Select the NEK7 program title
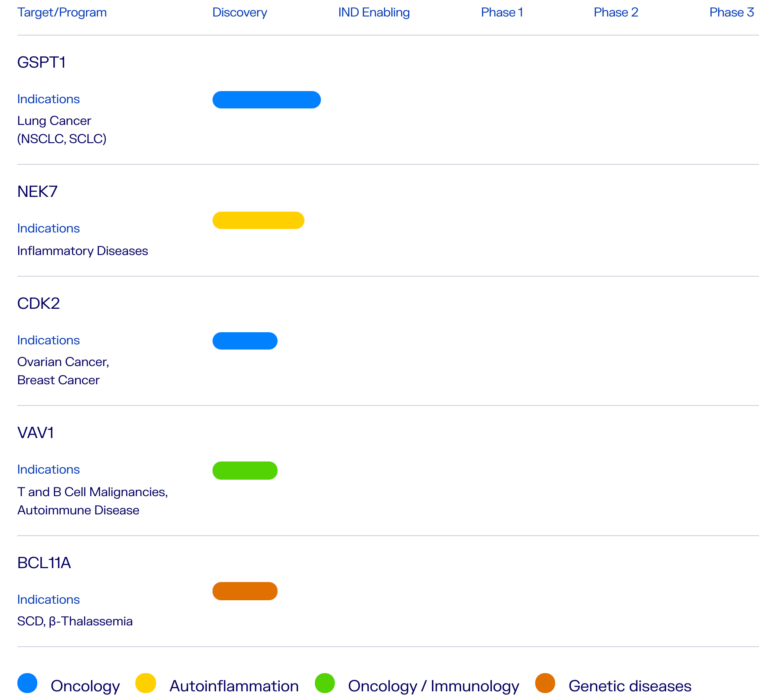Image resolution: width=759 pixels, height=700 pixels. coord(37,192)
